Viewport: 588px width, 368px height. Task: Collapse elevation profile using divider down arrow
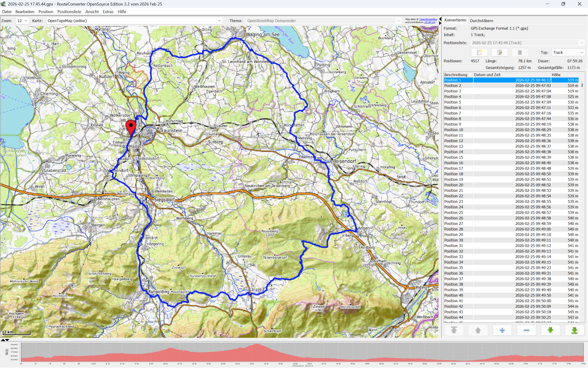click(7, 340)
